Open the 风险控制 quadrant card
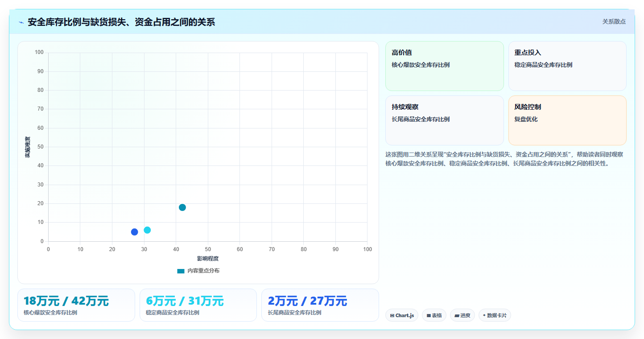This screenshot has height=339, width=644. click(567, 120)
